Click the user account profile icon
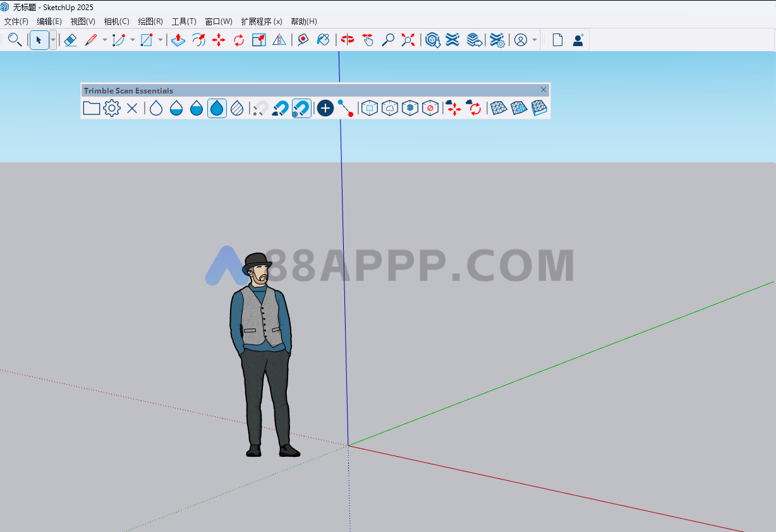This screenshot has height=532, width=776. [x=520, y=40]
